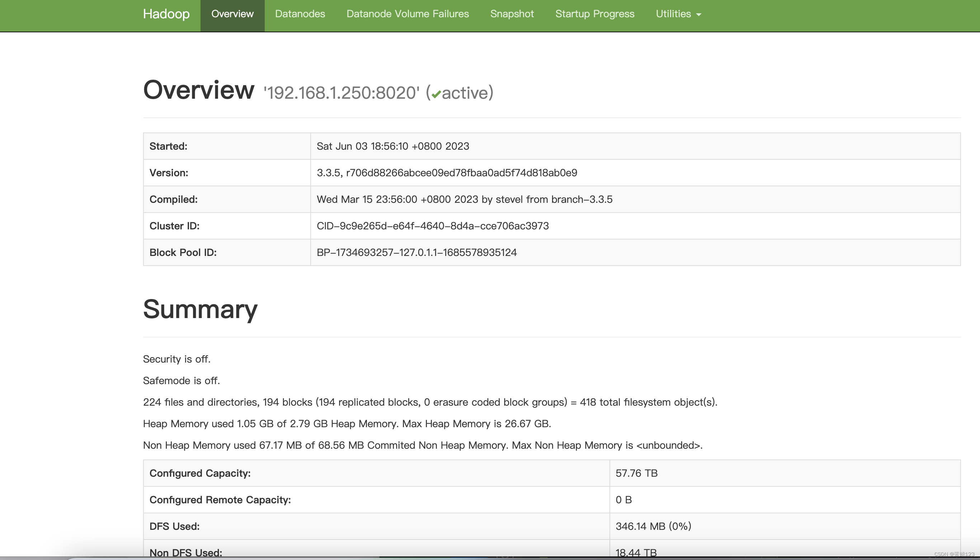Click the '192.168.1.250:8020' address text
This screenshot has width=980, height=560.
pos(341,93)
